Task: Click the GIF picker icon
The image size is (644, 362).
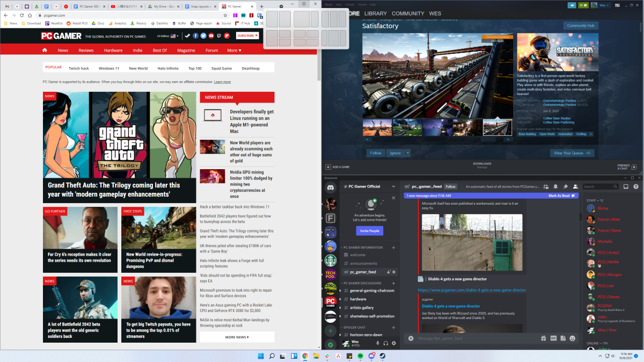Action: 553,338
